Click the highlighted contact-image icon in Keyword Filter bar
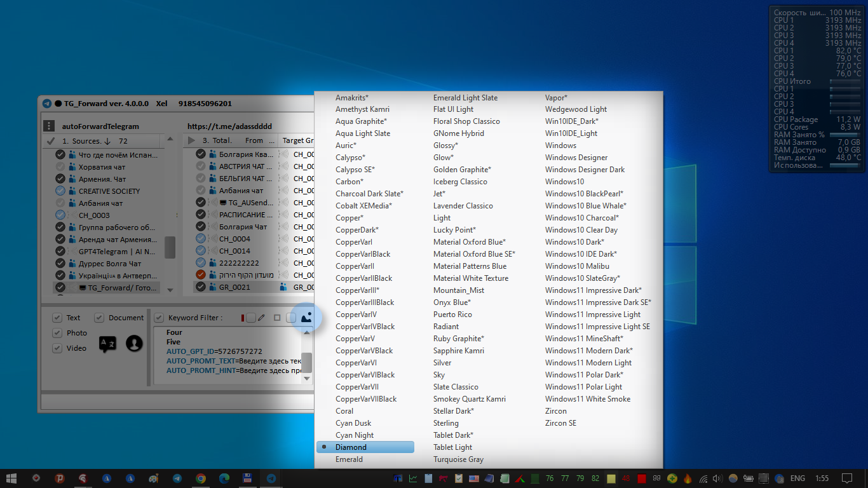 (x=306, y=318)
